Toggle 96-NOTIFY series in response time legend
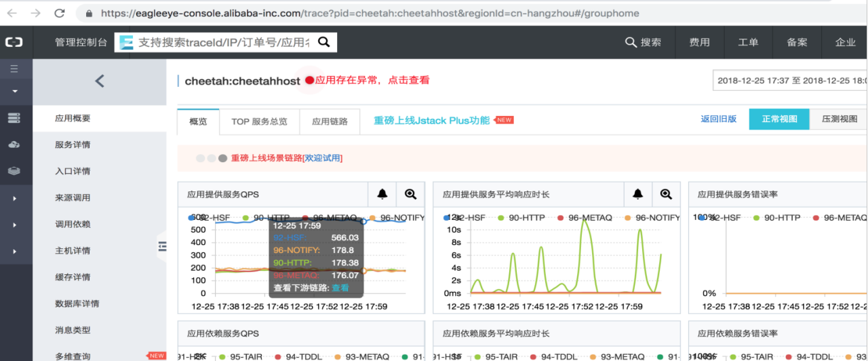 tap(652, 218)
